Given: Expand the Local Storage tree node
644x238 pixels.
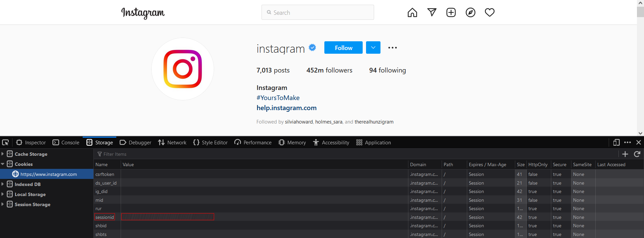Looking at the screenshot, I should (x=3, y=194).
